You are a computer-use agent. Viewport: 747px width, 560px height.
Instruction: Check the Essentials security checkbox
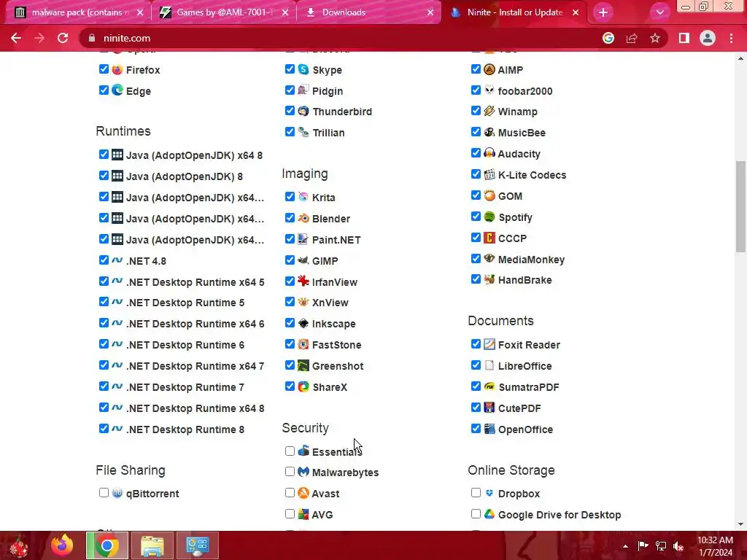290,451
